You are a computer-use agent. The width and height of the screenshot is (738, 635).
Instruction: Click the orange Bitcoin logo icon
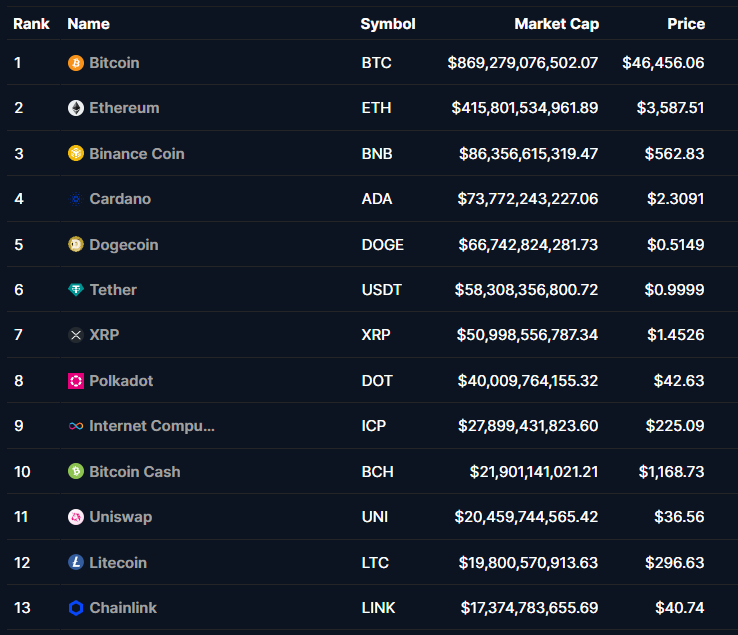(76, 63)
